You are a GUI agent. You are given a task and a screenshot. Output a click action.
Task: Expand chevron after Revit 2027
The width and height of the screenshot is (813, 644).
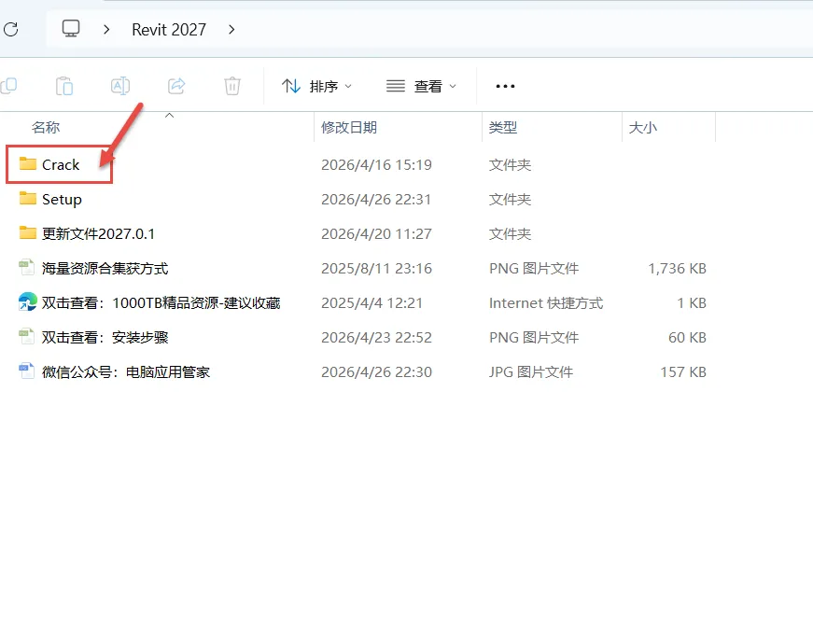231,30
